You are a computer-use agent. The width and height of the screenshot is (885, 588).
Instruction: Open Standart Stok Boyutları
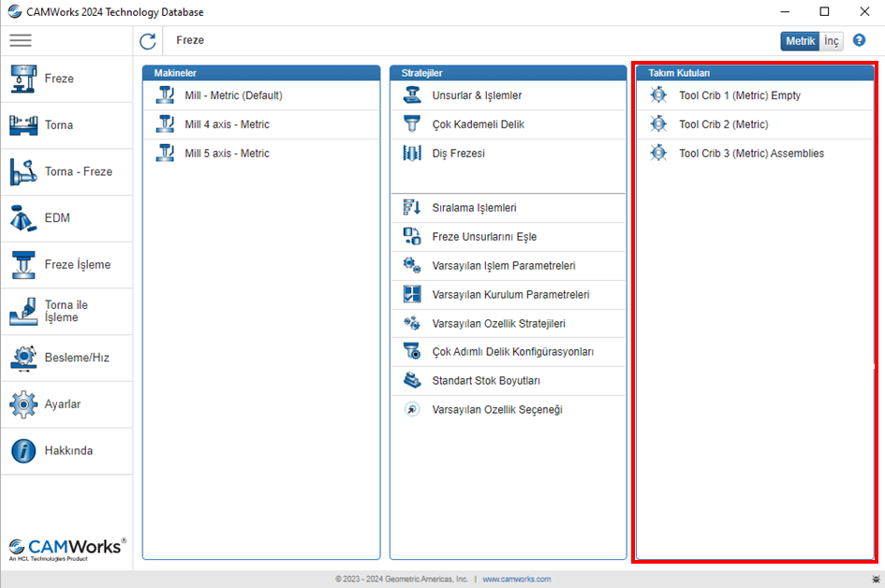pos(485,381)
